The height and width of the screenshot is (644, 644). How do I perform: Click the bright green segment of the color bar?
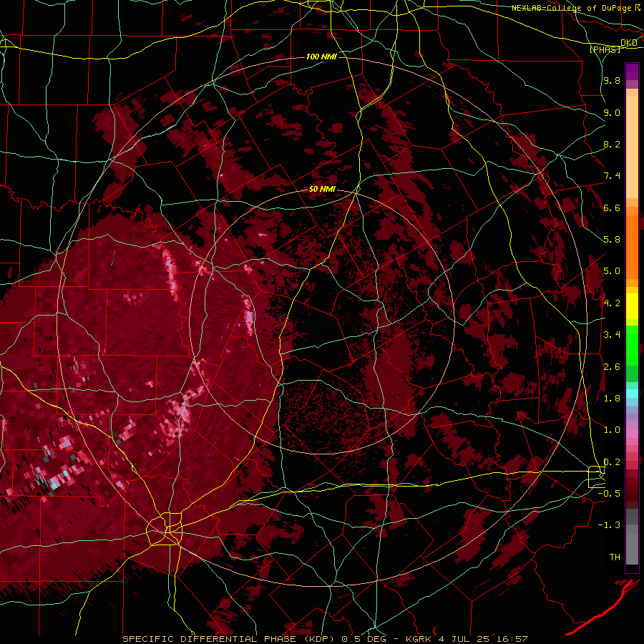pyautogui.click(x=632, y=344)
